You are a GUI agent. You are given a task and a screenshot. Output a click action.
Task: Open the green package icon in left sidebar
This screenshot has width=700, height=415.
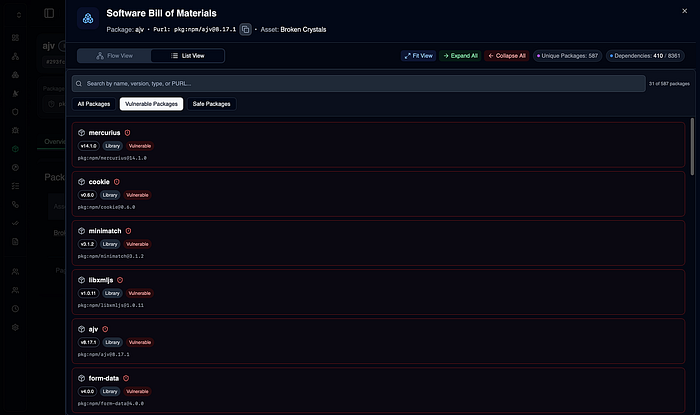tap(15, 149)
